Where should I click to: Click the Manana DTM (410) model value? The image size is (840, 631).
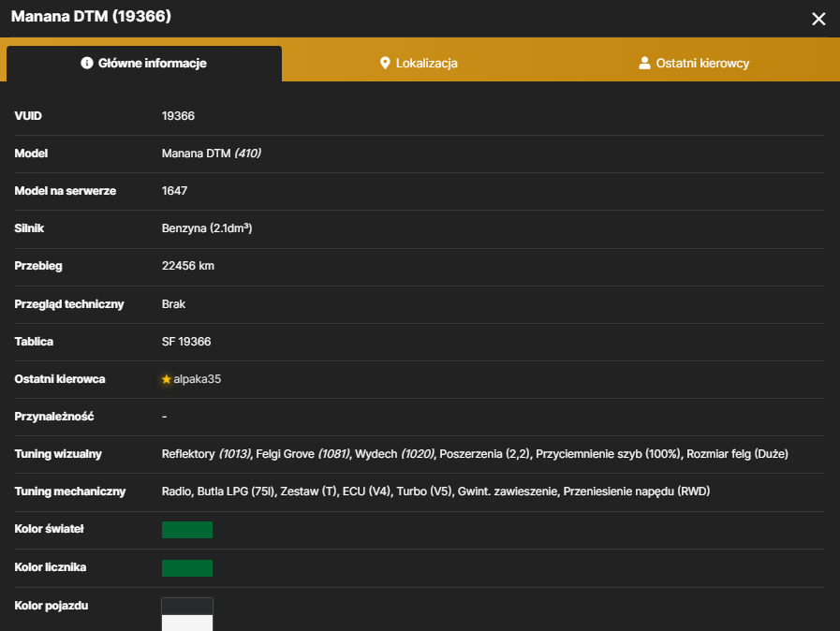(x=211, y=154)
